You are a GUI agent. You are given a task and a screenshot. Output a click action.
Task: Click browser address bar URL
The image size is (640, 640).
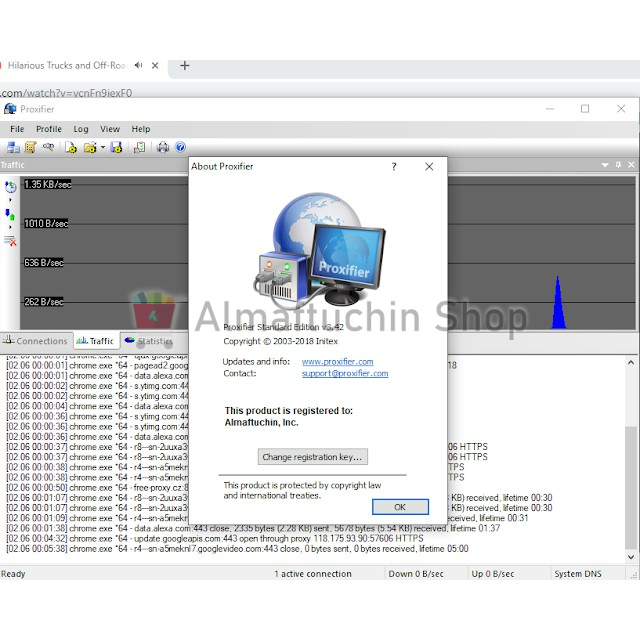[66, 93]
